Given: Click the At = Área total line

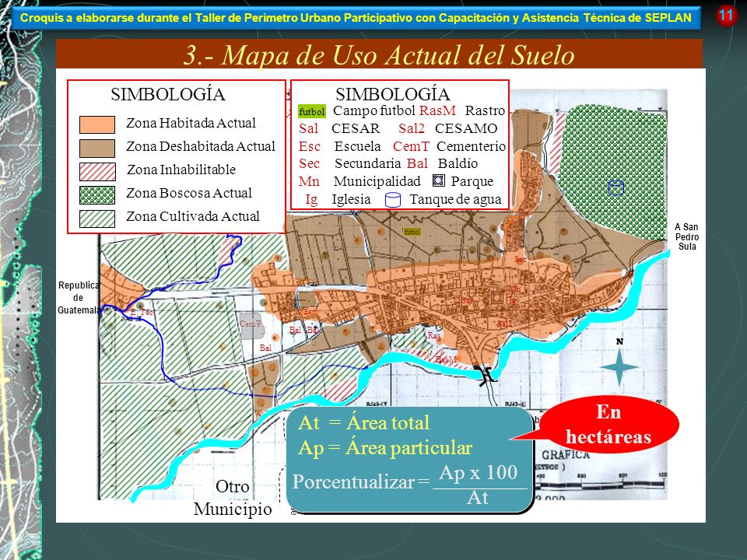Looking at the screenshot, I should [363, 423].
